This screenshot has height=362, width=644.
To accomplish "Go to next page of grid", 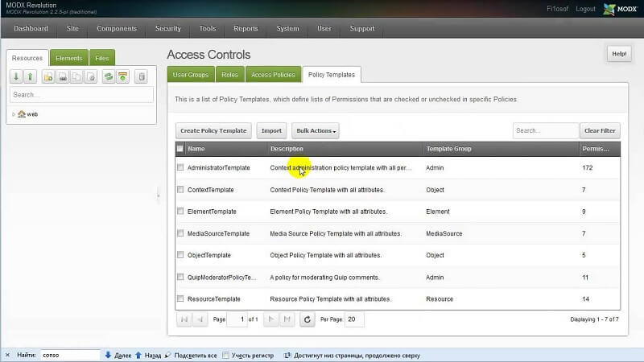I will point(270,319).
